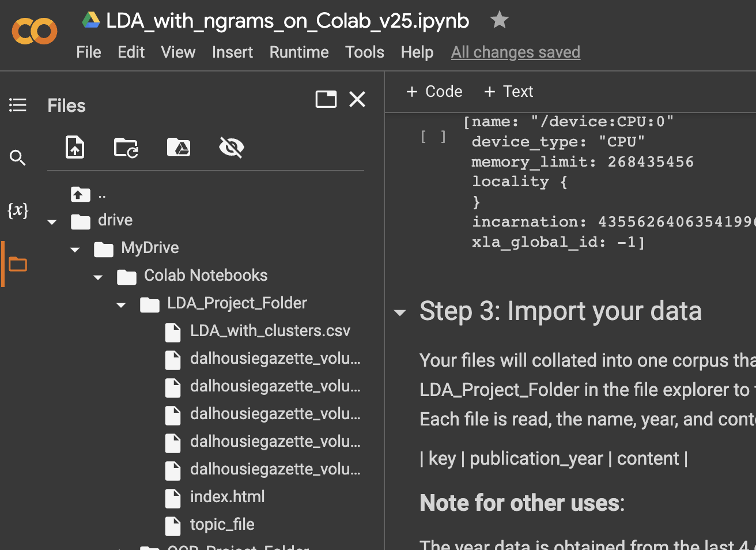Image resolution: width=756 pixels, height=550 pixels.
Task: Star the notebook
Action: [499, 20]
